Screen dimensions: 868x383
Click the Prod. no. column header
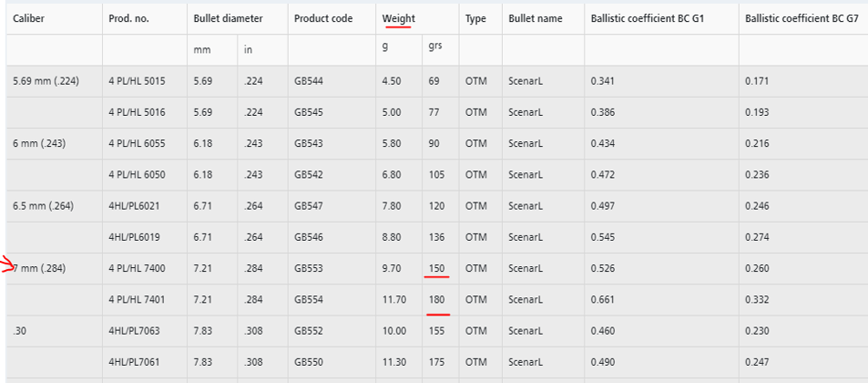(131, 18)
